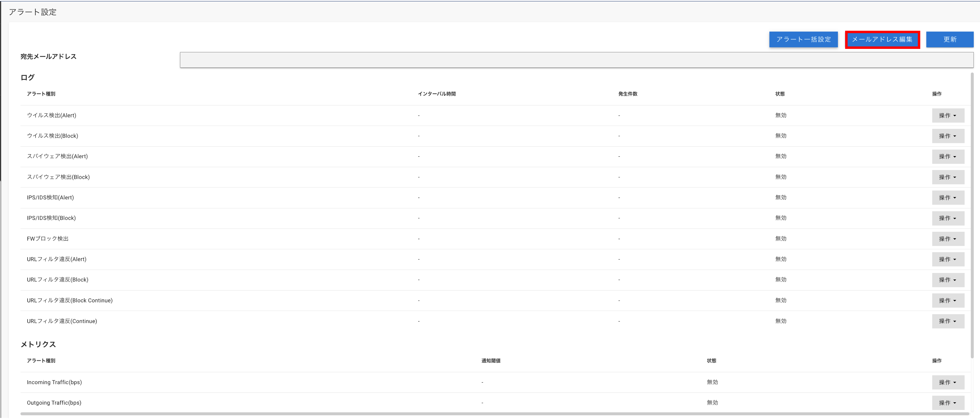The height and width of the screenshot is (419, 980).
Task: Open 操作 dropdown for ウイルス検出(Alert)
Action: [948, 116]
